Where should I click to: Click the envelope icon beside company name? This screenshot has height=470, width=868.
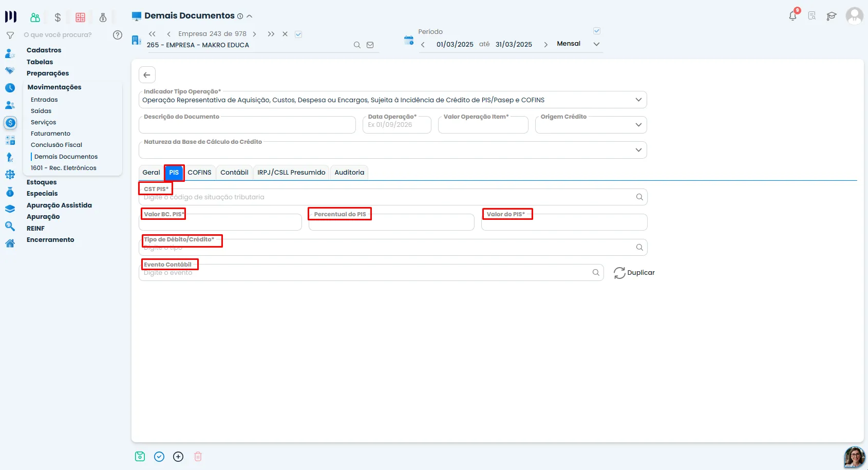pyautogui.click(x=370, y=45)
